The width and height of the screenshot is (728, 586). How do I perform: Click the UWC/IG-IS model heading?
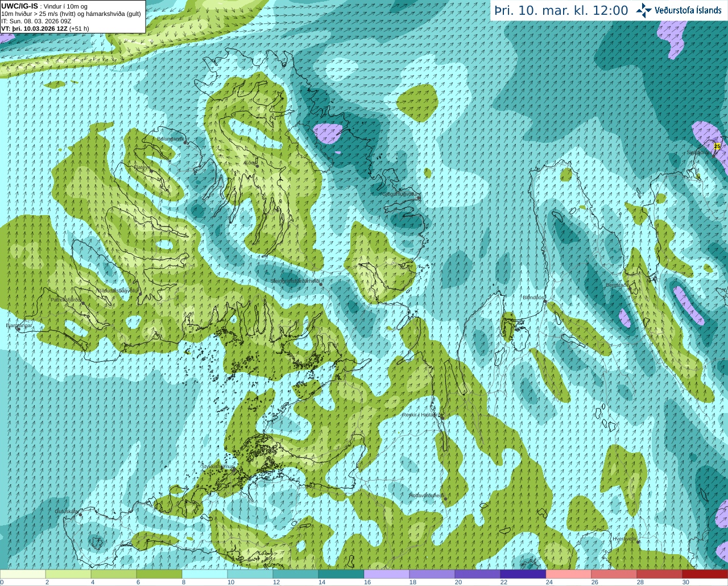pos(20,6)
